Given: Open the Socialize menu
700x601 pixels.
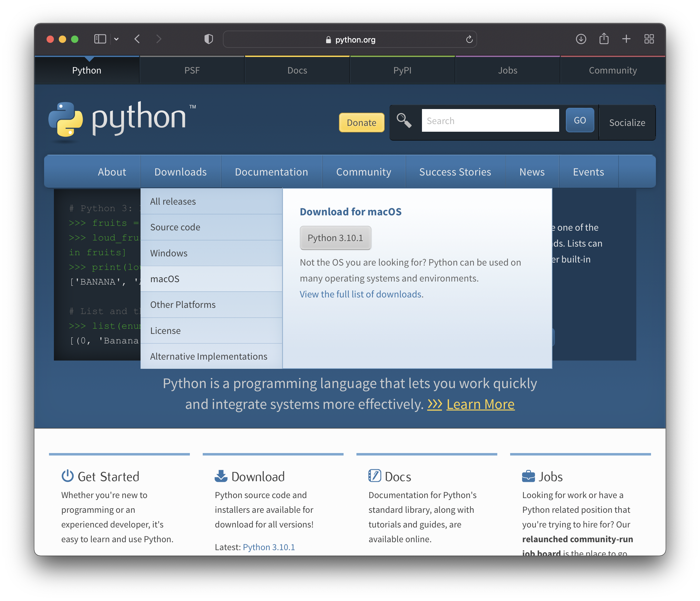Looking at the screenshot, I should pyautogui.click(x=627, y=123).
